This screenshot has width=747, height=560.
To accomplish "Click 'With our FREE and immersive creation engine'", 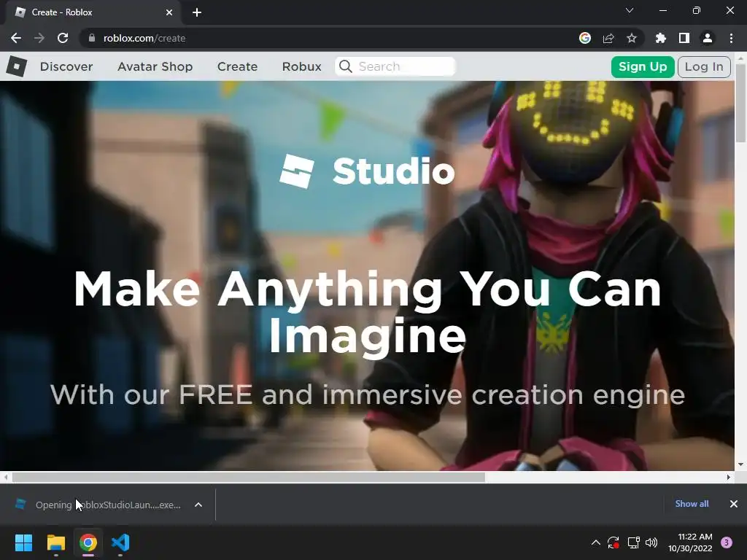I will 368,394.
